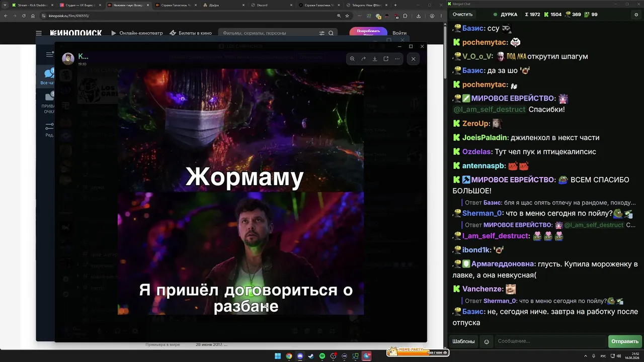The image size is (644, 362).
Task: Open browser downloads
Action: click(419, 16)
